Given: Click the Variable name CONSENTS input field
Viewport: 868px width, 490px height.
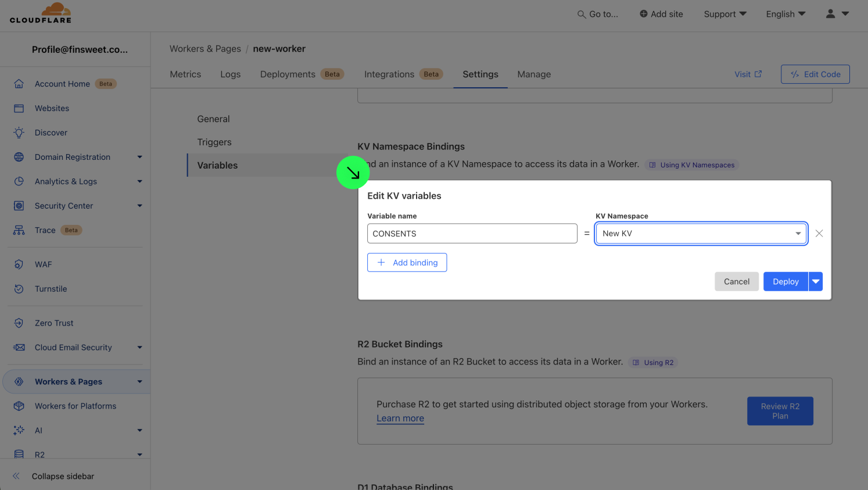Looking at the screenshot, I should [x=472, y=234].
